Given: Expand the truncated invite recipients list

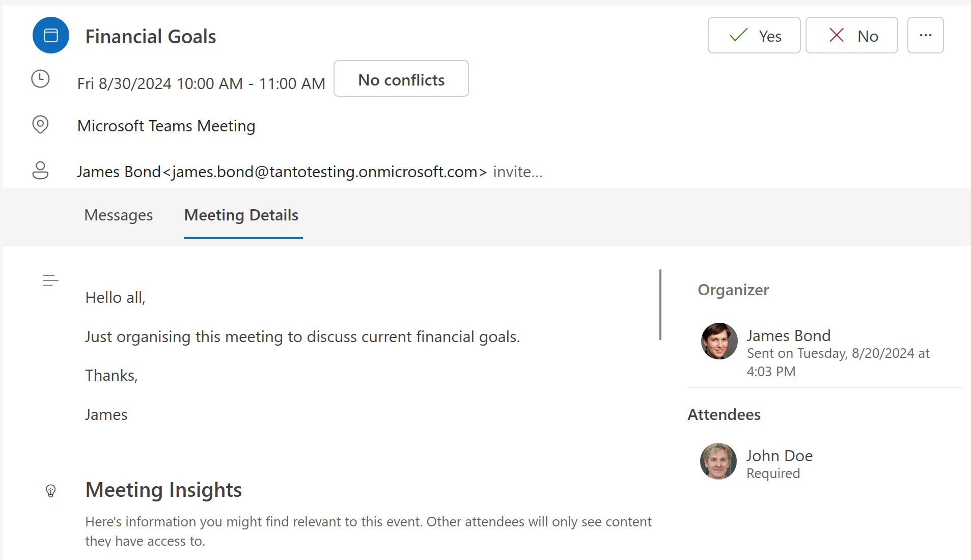Looking at the screenshot, I should [x=517, y=172].
